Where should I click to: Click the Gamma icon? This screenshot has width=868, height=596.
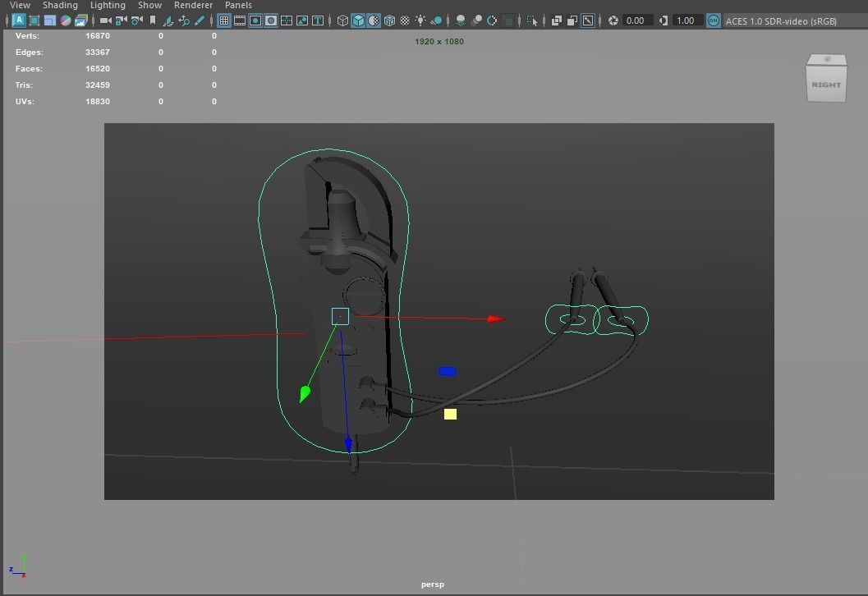click(x=664, y=21)
